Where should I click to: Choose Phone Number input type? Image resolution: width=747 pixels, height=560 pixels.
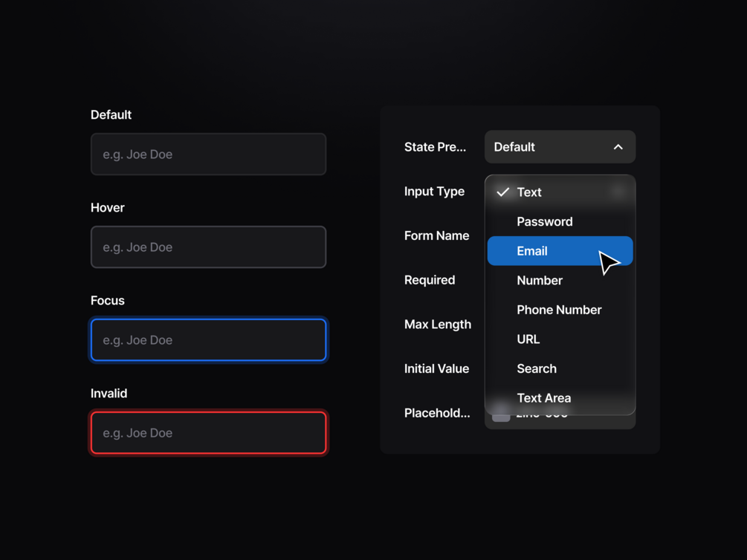[x=559, y=310]
